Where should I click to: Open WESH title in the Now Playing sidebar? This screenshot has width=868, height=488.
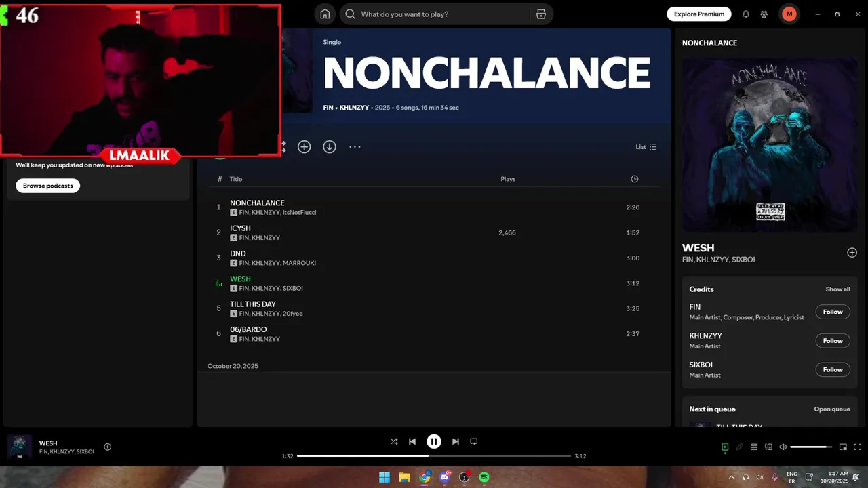click(698, 248)
